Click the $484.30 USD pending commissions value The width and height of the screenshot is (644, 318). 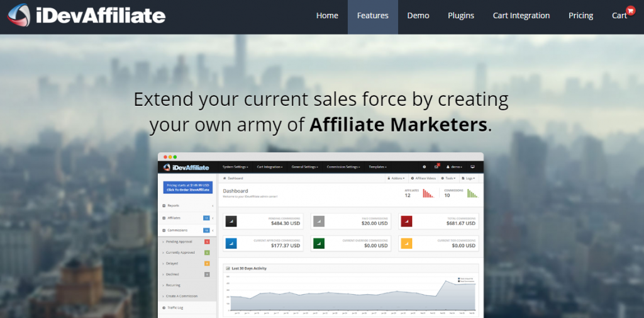pyautogui.click(x=286, y=224)
